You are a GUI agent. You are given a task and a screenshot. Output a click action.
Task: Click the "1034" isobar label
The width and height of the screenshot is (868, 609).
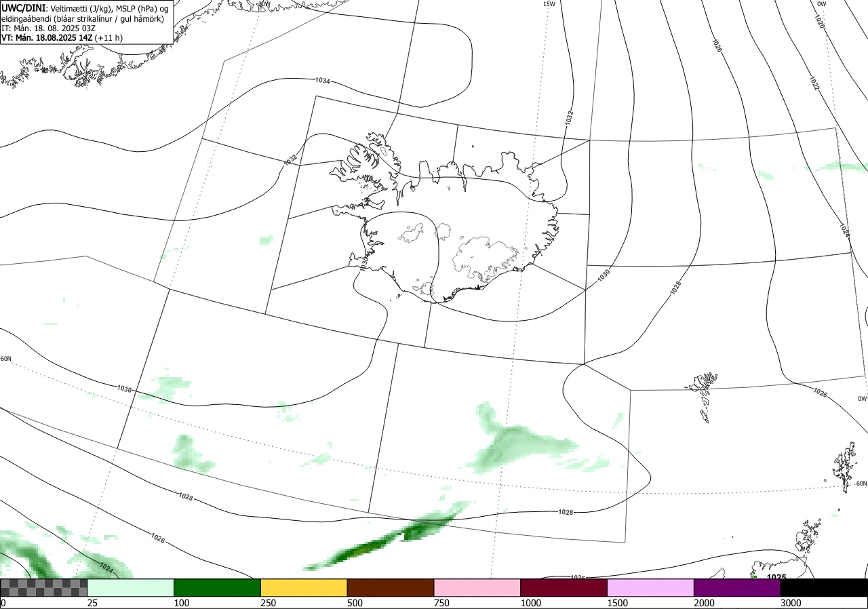pos(323,81)
